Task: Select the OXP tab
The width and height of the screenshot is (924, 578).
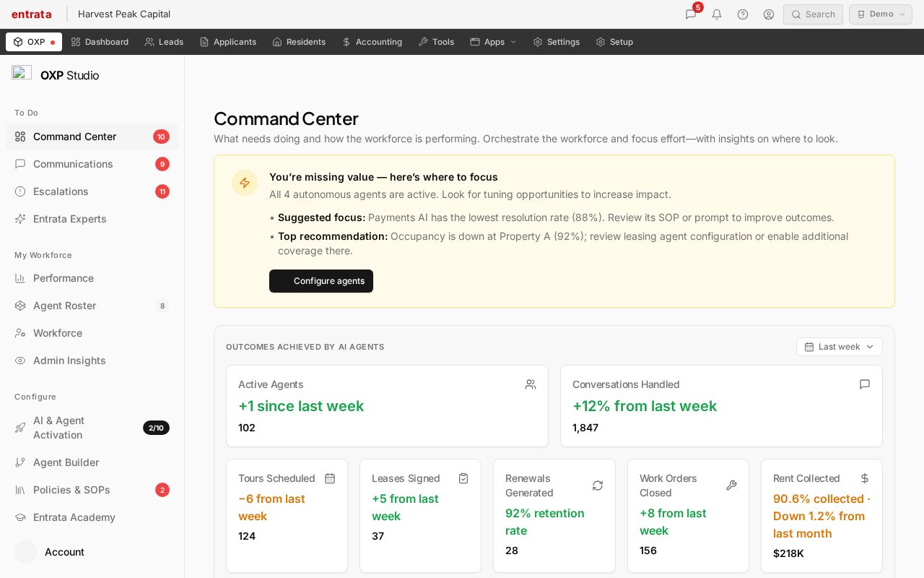Action: pyautogui.click(x=34, y=42)
